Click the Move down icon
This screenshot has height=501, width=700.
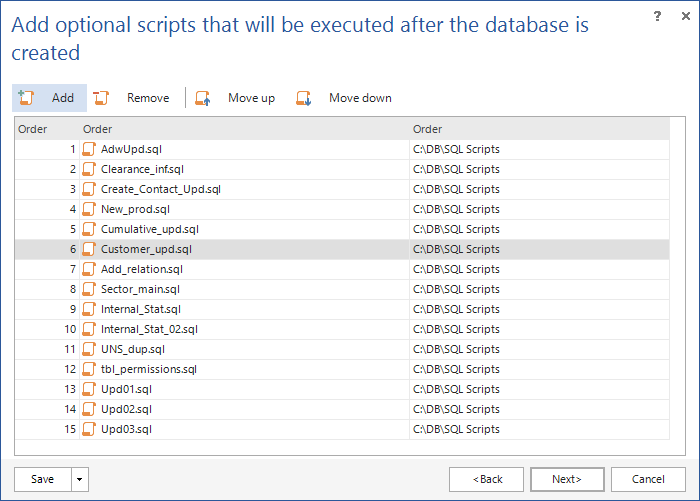click(304, 98)
